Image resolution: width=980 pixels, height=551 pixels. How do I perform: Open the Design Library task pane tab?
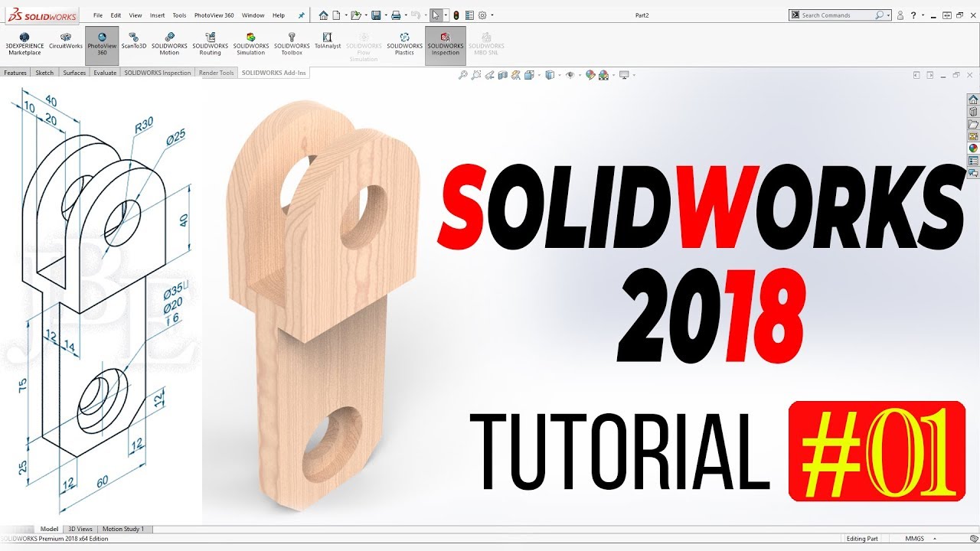click(x=973, y=112)
